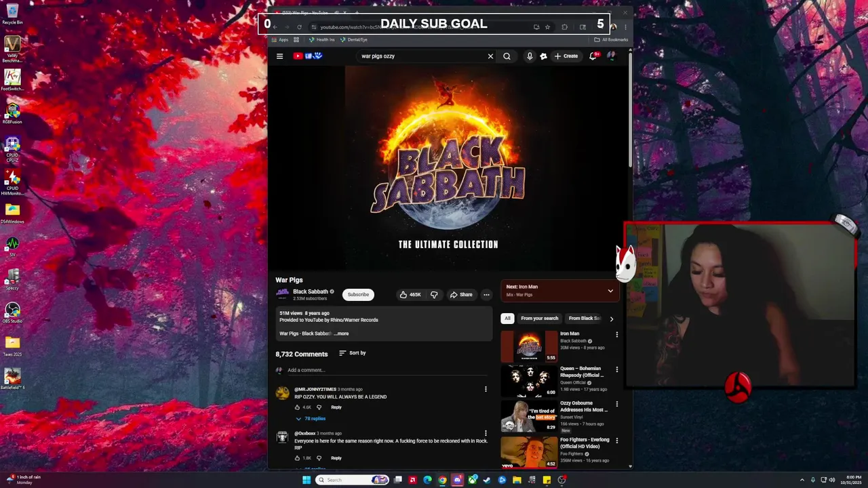Start voice search with the microphone icon
Image resolution: width=868 pixels, height=488 pixels.
(530, 56)
